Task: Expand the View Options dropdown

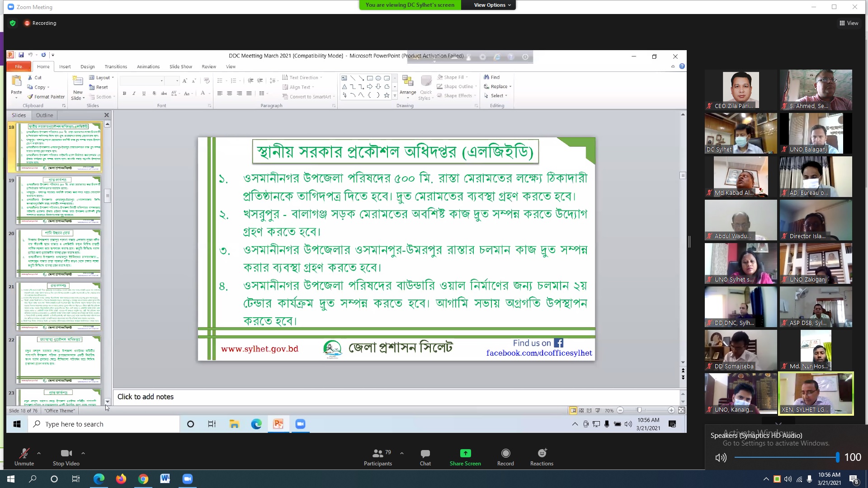Action: 492,5
